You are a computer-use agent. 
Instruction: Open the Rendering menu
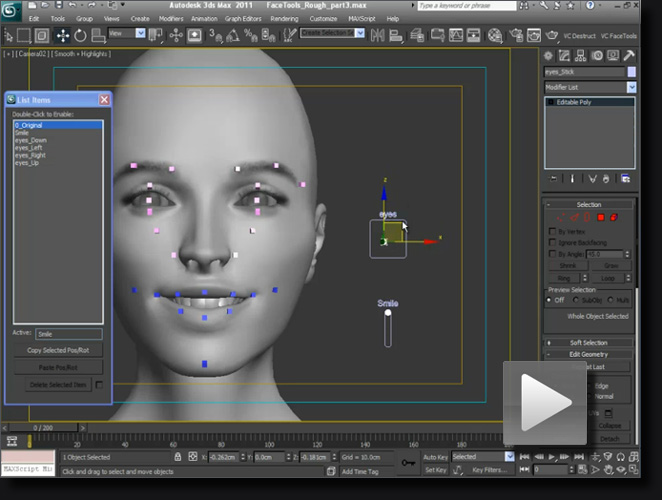coord(283,18)
